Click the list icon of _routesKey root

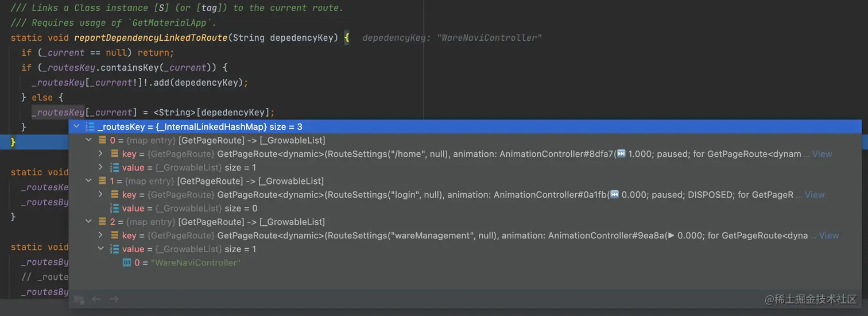[90, 126]
